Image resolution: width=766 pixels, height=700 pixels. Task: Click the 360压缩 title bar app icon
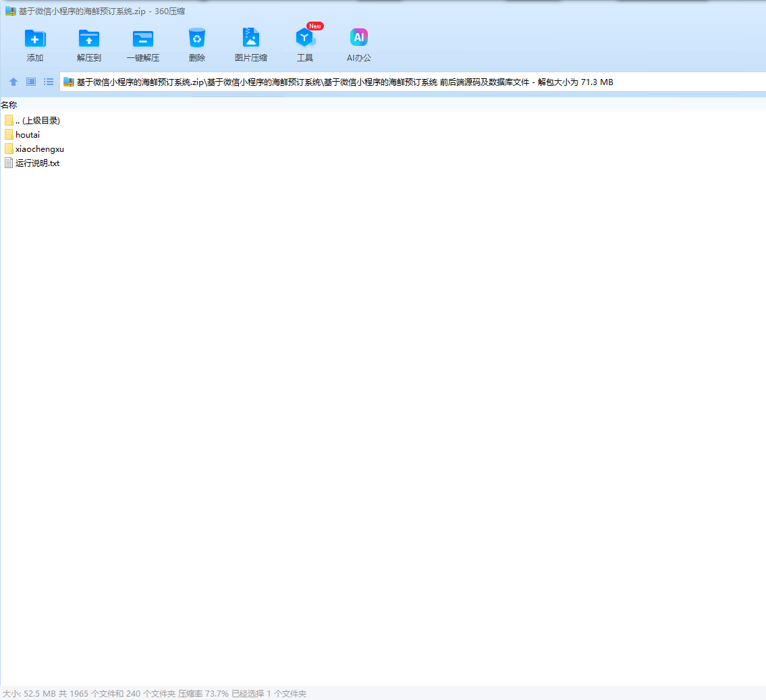[x=11, y=11]
